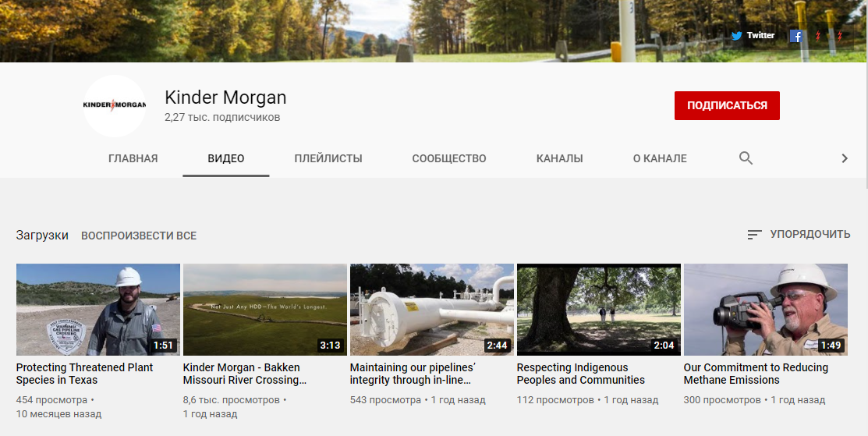Viewport: 868px width, 436px height.
Task: Click the right chevron to show more tabs
Action: click(844, 158)
